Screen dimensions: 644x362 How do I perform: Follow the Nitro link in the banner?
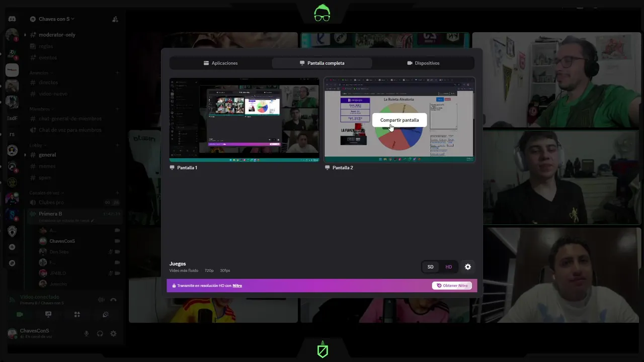point(237,286)
